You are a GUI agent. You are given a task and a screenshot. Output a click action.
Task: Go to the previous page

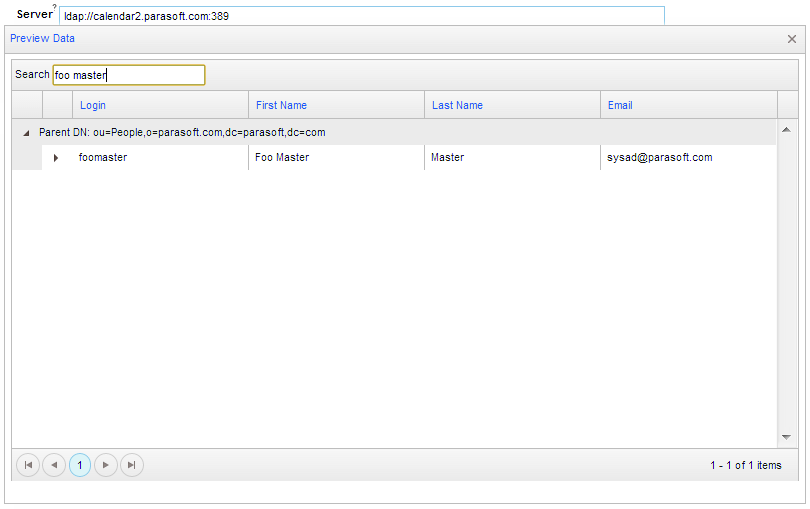(x=54, y=465)
